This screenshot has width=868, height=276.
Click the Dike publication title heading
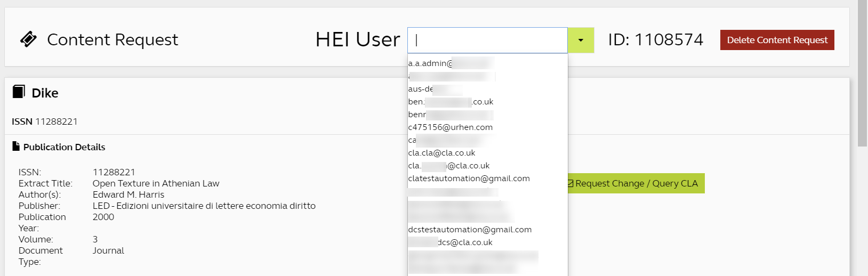point(45,93)
